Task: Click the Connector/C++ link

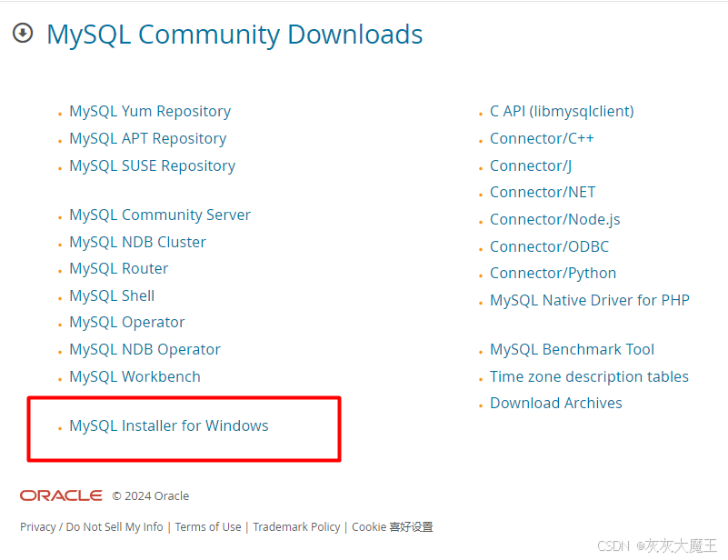Action: pyautogui.click(x=542, y=138)
